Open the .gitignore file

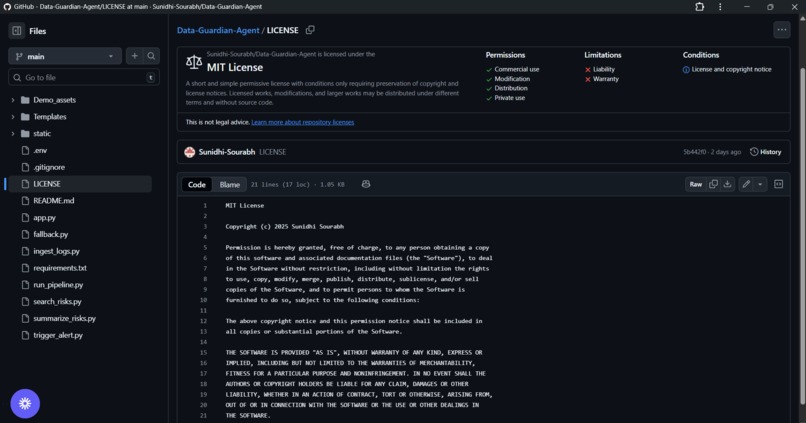(x=49, y=167)
